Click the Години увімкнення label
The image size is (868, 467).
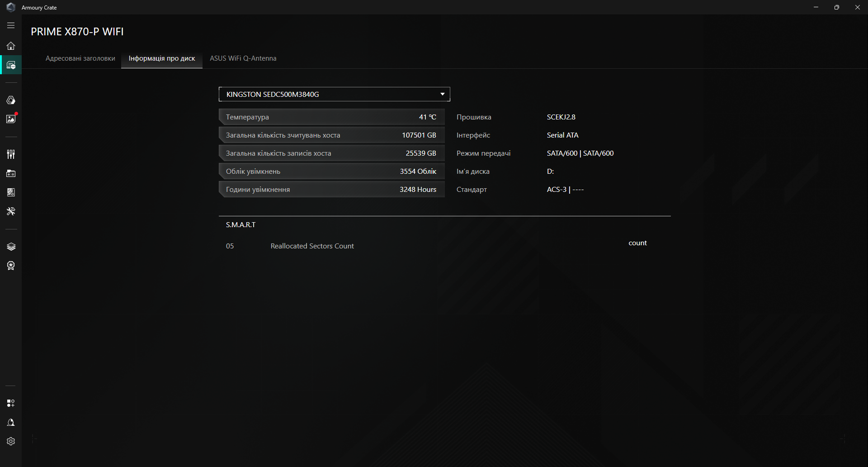pyautogui.click(x=258, y=190)
